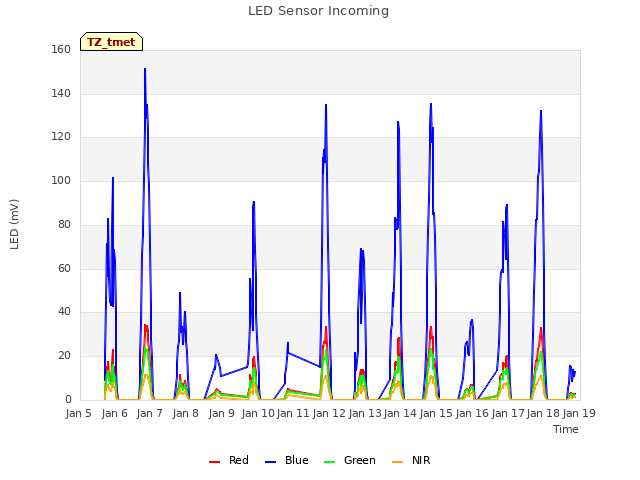Click the Jan 14 x-axis tick label

(400, 413)
